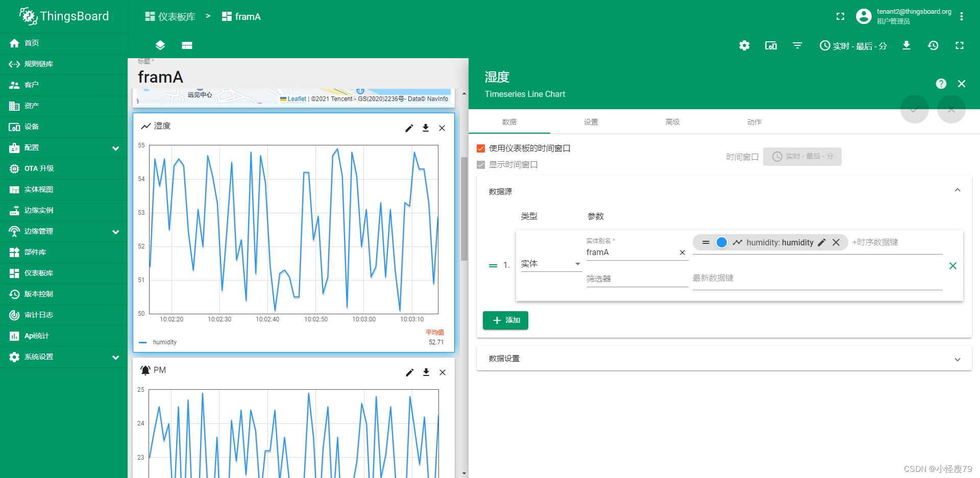
Task: Apply changes with checkmark button
Action: 915,109
